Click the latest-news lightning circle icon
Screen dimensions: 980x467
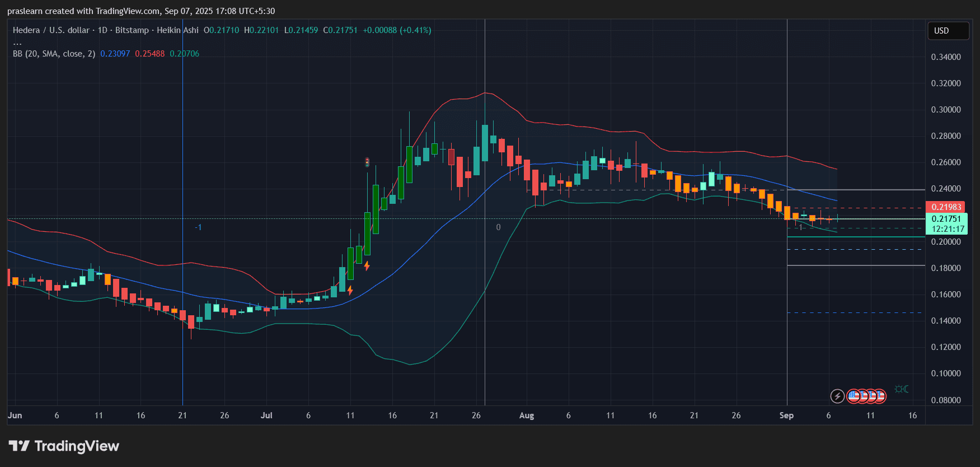tap(837, 396)
